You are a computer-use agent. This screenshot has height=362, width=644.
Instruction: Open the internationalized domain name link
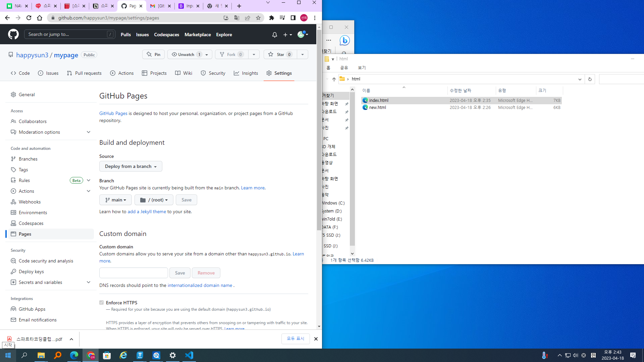click(200, 285)
